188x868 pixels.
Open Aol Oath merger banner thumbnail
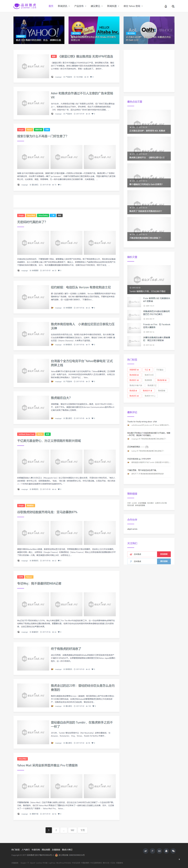pos(149,30)
